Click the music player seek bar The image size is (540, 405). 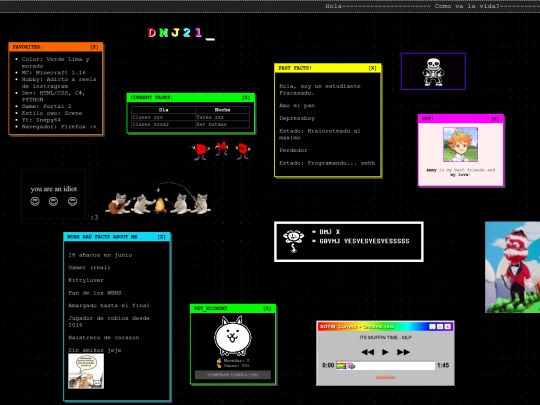385,366
